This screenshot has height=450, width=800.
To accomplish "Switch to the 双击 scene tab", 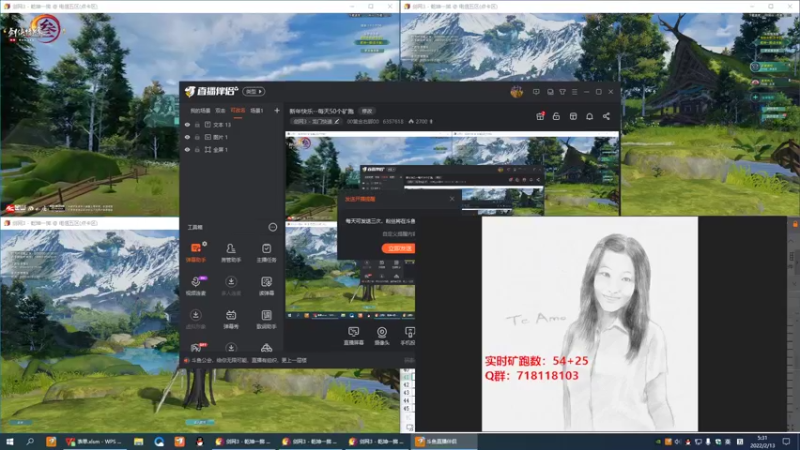I will tap(220, 110).
